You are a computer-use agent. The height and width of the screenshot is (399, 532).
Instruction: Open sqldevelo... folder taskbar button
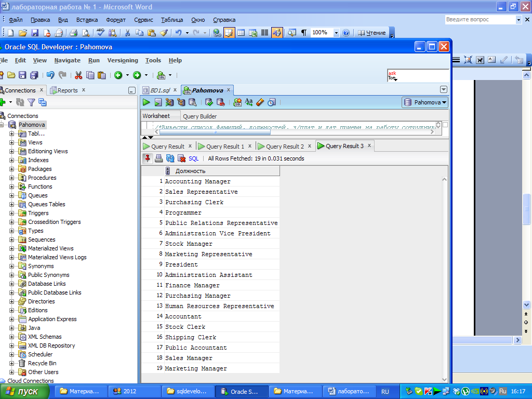pos(188,391)
